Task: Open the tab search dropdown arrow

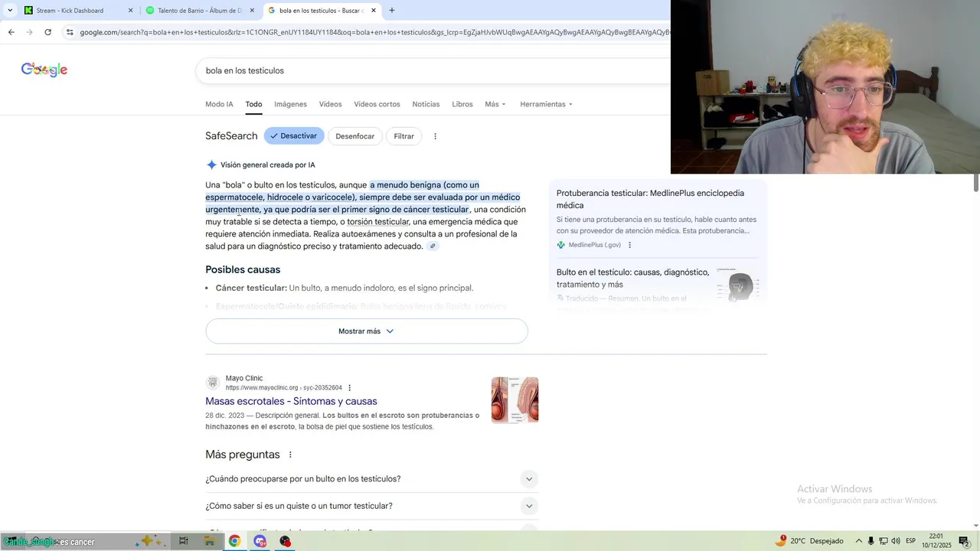Action: click(8, 11)
